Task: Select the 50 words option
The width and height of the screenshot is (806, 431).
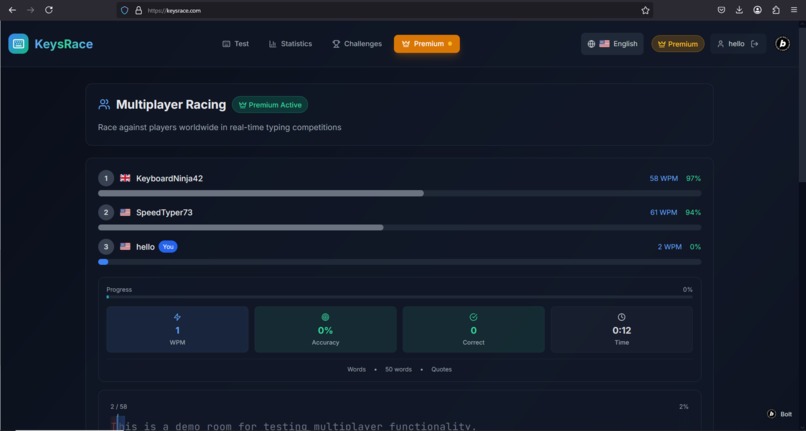Action: coord(398,369)
